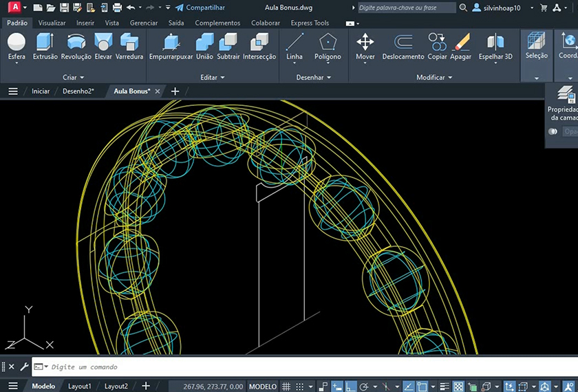The width and height of the screenshot is (578, 392).
Task: Toggle the layer opacity switch
Action: pos(553,131)
